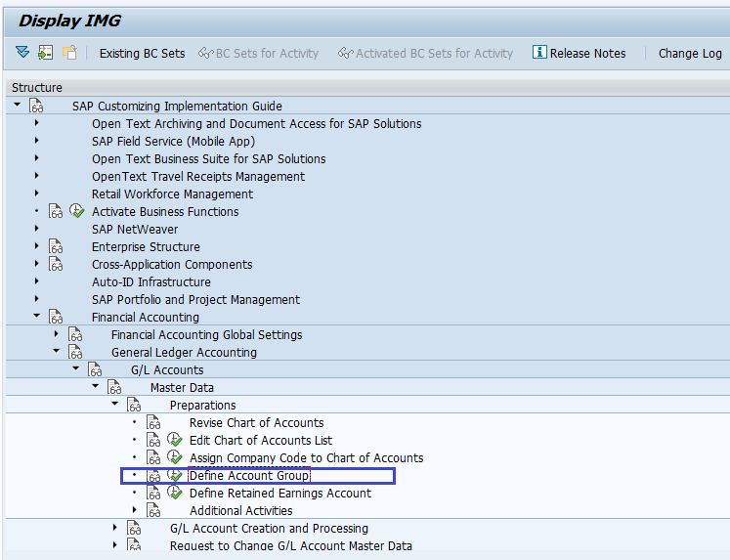Expand SAP Field Service (Mobile App)
This screenshot has width=730, height=560.
point(37,141)
